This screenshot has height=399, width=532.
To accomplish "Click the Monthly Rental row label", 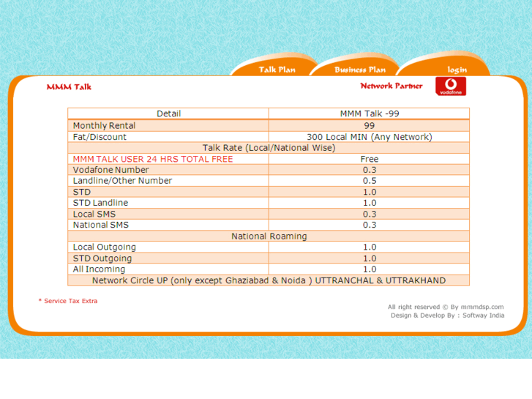I will point(104,126).
